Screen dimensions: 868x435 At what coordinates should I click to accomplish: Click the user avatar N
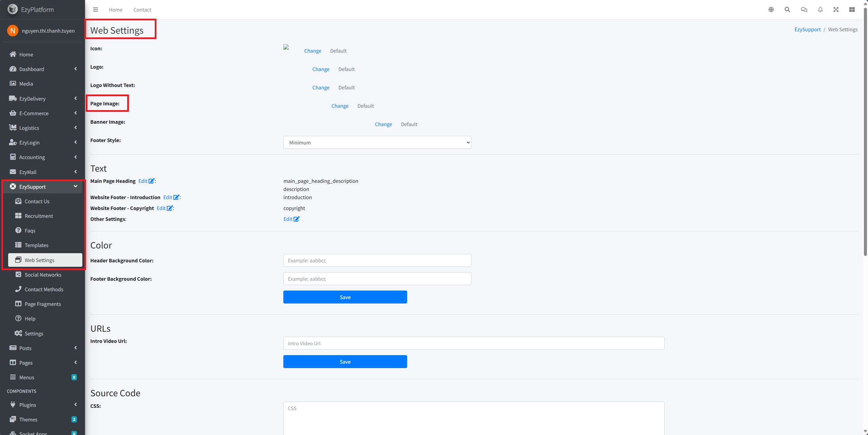pos(13,31)
